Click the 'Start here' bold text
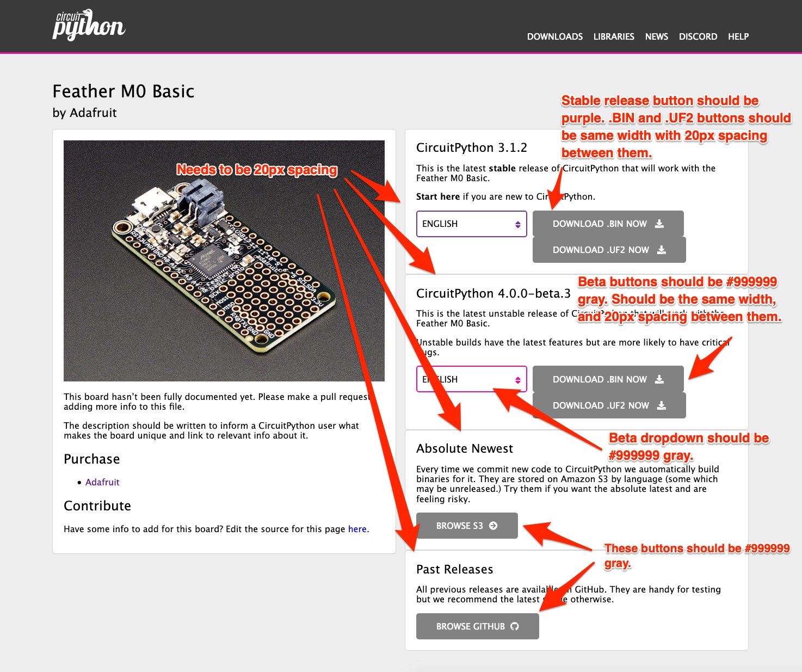 coord(438,196)
